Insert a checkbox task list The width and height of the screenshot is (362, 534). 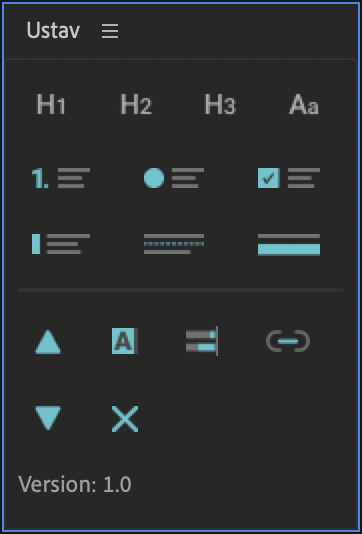click(289, 178)
